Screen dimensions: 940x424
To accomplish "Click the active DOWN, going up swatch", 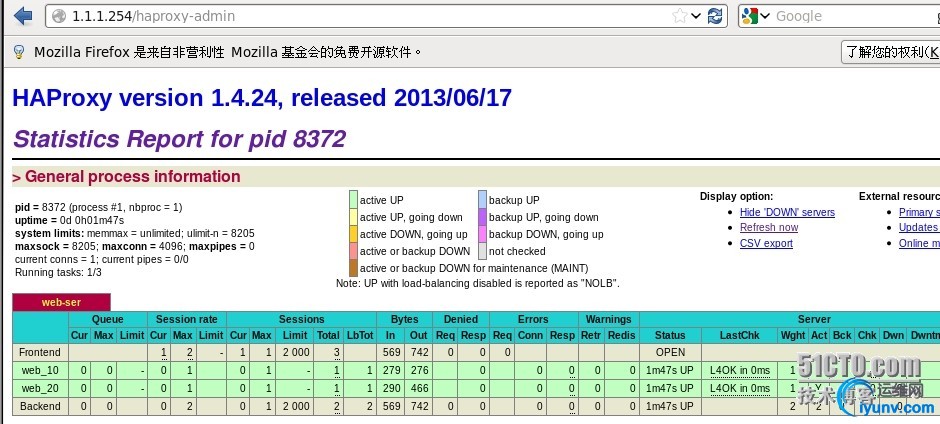I will coord(354,234).
